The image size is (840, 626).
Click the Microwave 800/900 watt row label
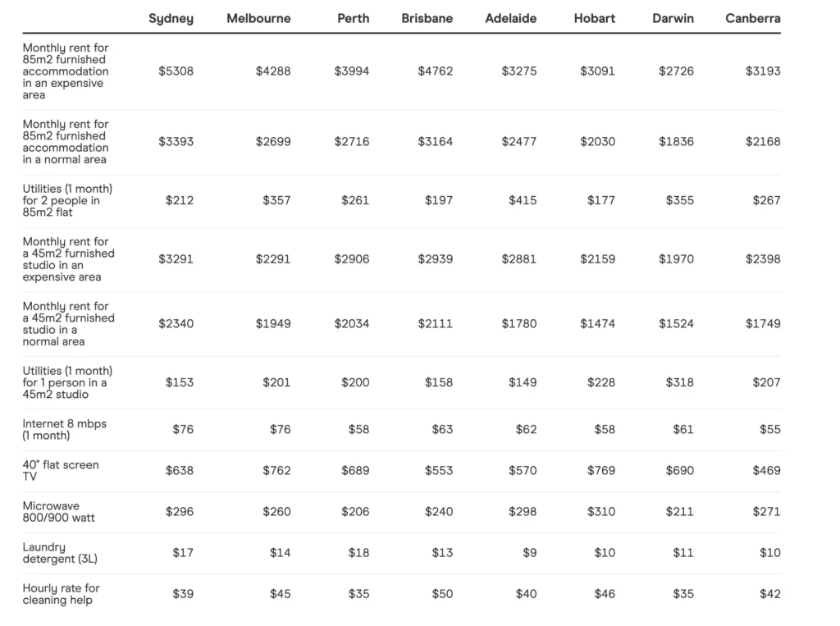(x=59, y=512)
